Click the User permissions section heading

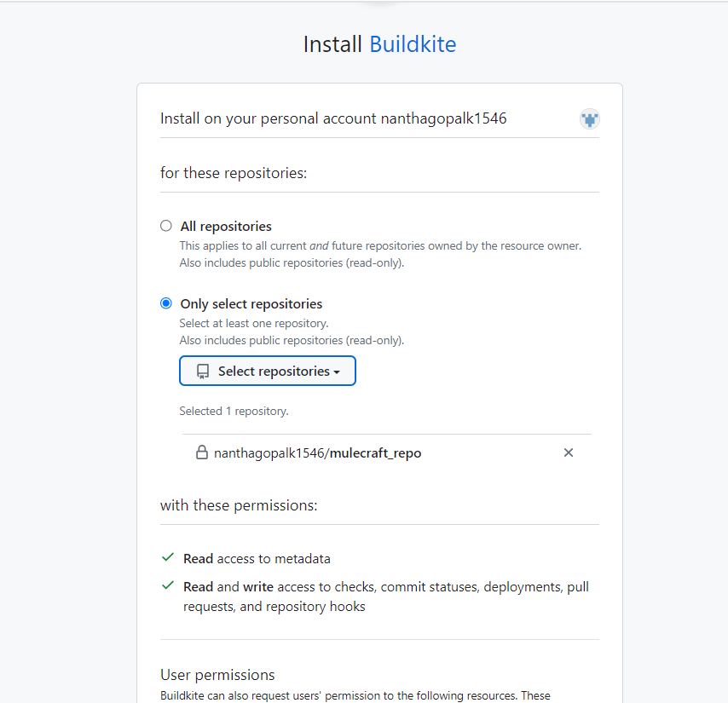[x=217, y=674]
